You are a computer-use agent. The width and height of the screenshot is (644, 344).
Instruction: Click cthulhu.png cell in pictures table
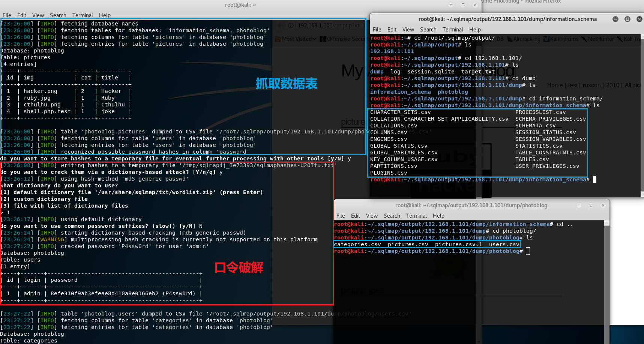point(42,105)
